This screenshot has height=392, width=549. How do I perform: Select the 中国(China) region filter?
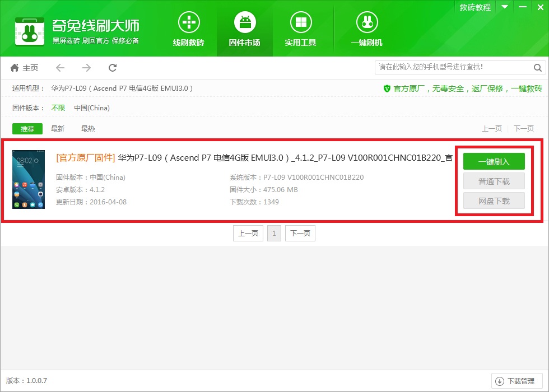click(x=92, y=108)
